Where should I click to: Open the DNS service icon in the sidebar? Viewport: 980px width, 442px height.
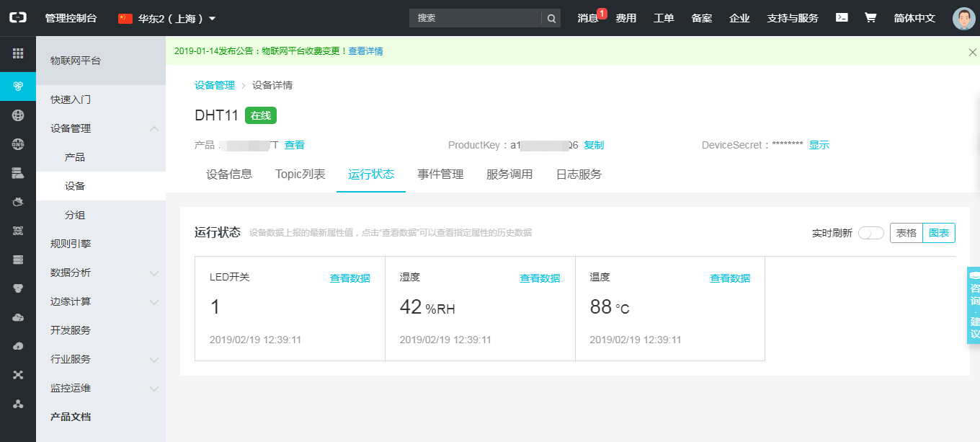17,143
